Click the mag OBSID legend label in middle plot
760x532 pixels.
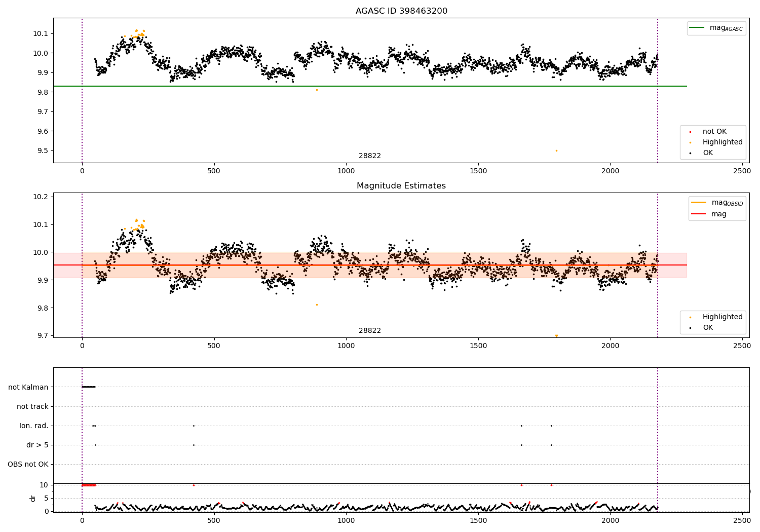[x=727, y=203]
